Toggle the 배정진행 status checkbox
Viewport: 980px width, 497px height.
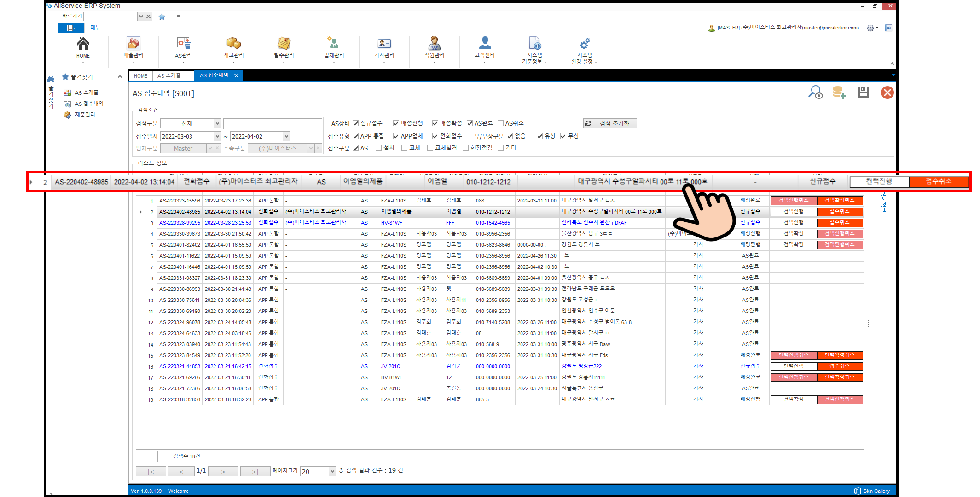click(x=396, y=123)
